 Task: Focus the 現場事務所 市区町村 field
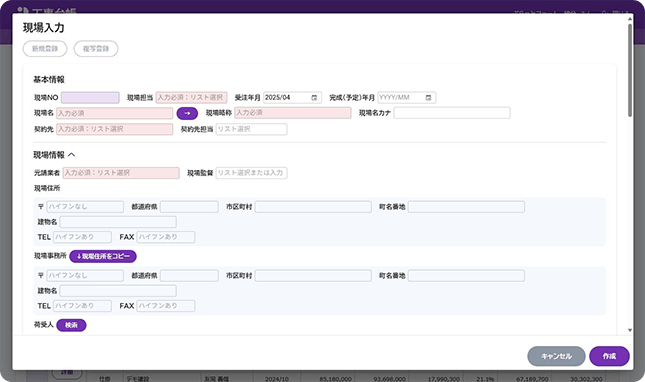[313, 276]
